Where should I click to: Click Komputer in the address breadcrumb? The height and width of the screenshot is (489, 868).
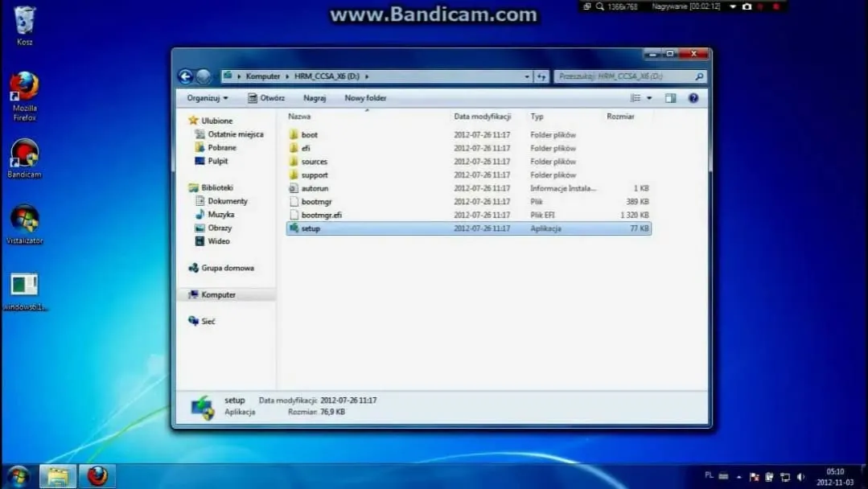[263, 76]
